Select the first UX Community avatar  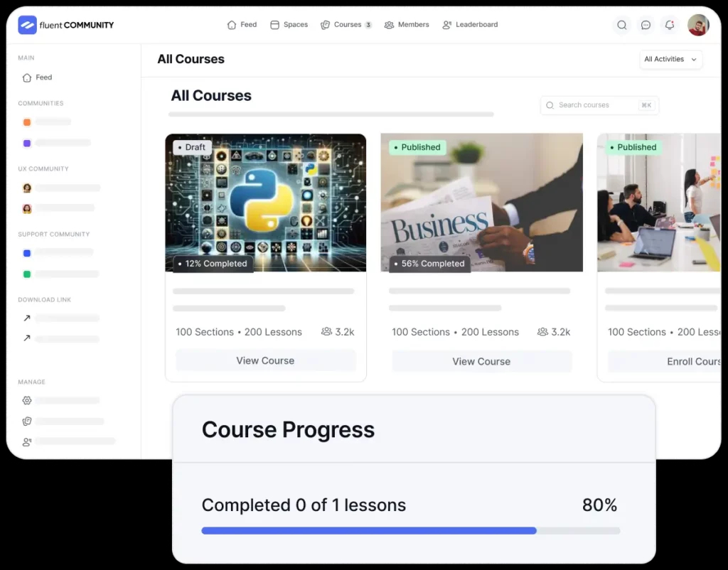point(27,188)
